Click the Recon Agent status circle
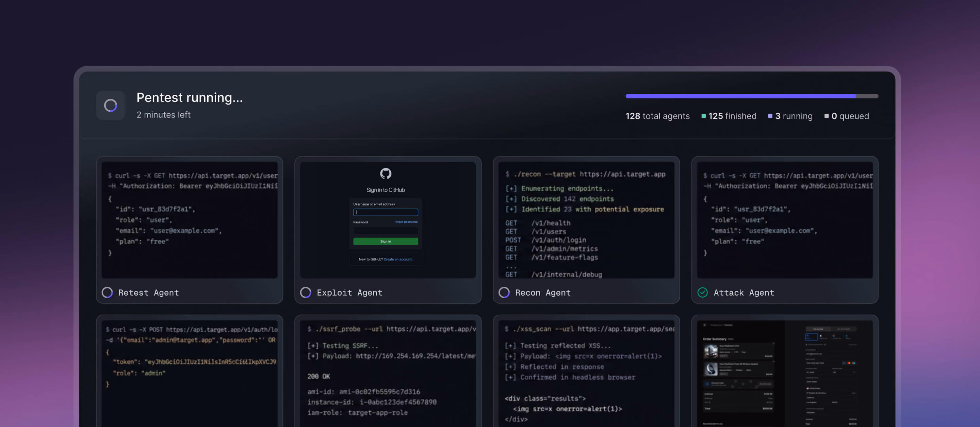Screen dimensions: 980x427 504,292
